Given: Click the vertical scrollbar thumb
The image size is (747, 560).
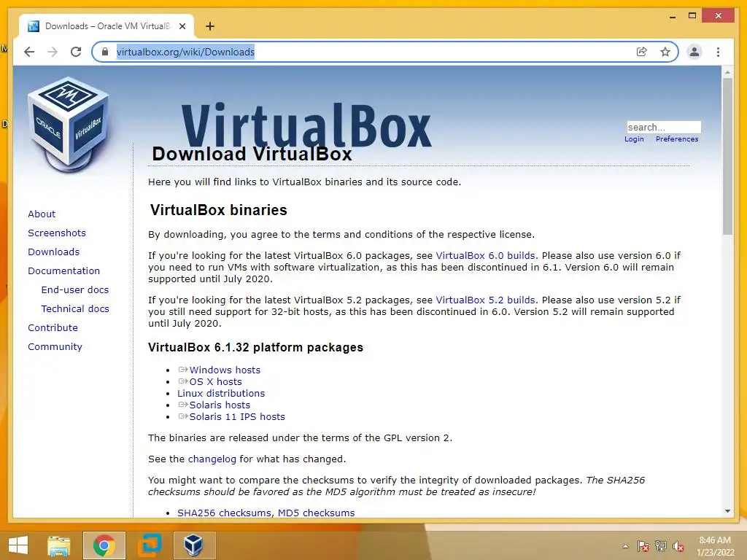Looking at the screenshot, I should tap(727, 156).
